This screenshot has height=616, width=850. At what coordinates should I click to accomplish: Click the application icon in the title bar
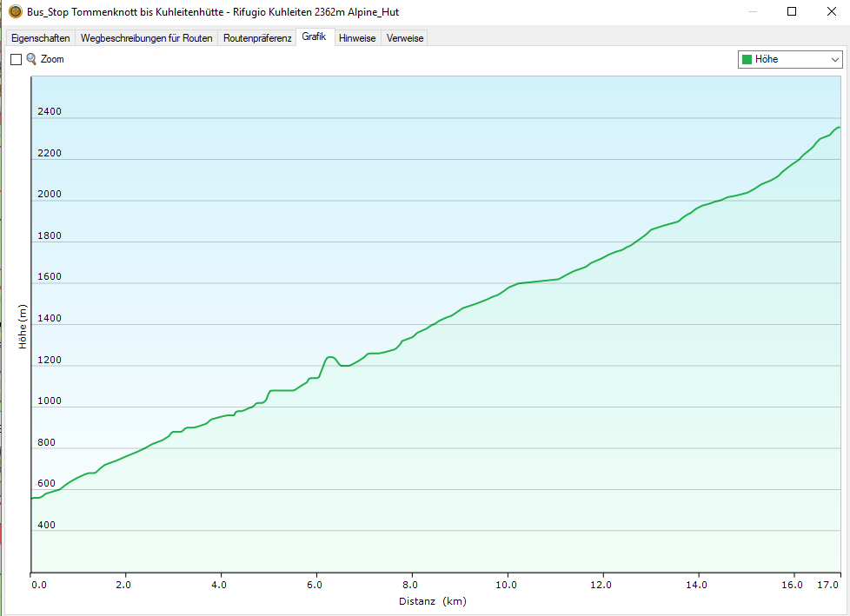15,12
